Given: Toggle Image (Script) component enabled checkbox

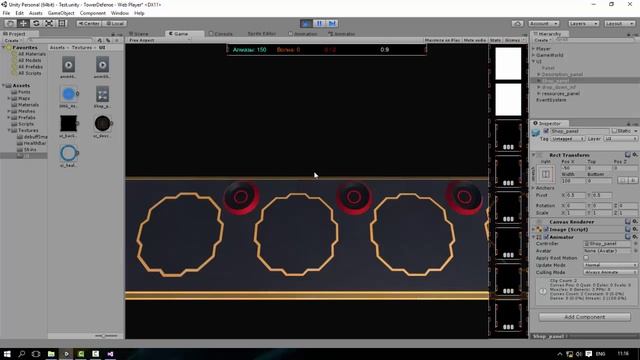Looking at the screenshot, I should point(546,229).
